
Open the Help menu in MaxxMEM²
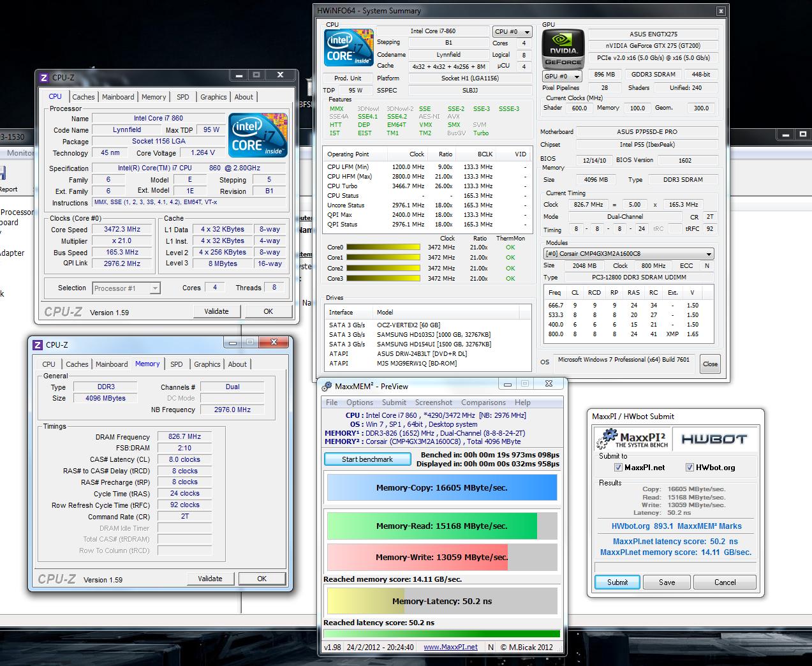[522, 403]
